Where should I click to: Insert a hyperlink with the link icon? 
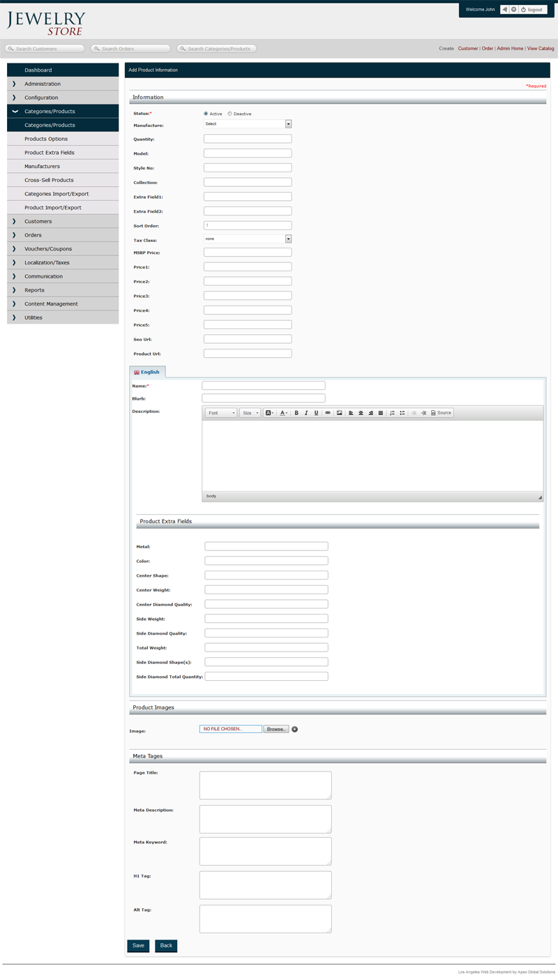click(x=328, y=413)
